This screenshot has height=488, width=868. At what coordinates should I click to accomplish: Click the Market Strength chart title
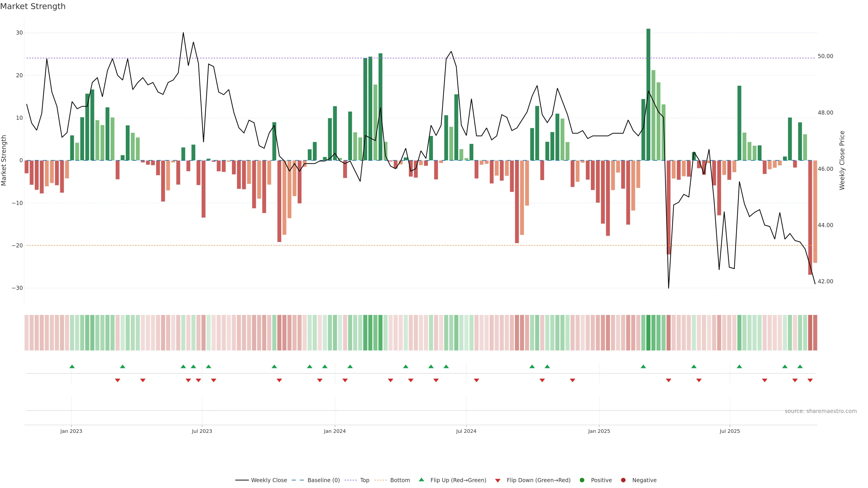33,6
